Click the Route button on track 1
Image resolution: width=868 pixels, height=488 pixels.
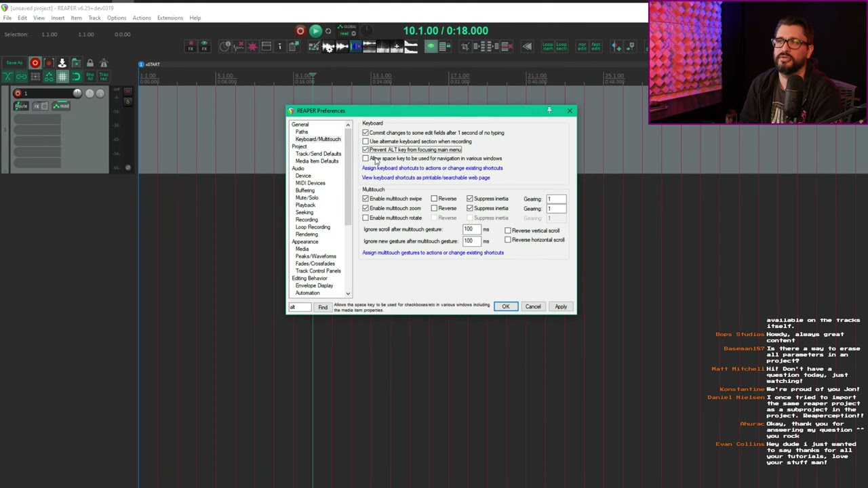click(x=21, y=106)
